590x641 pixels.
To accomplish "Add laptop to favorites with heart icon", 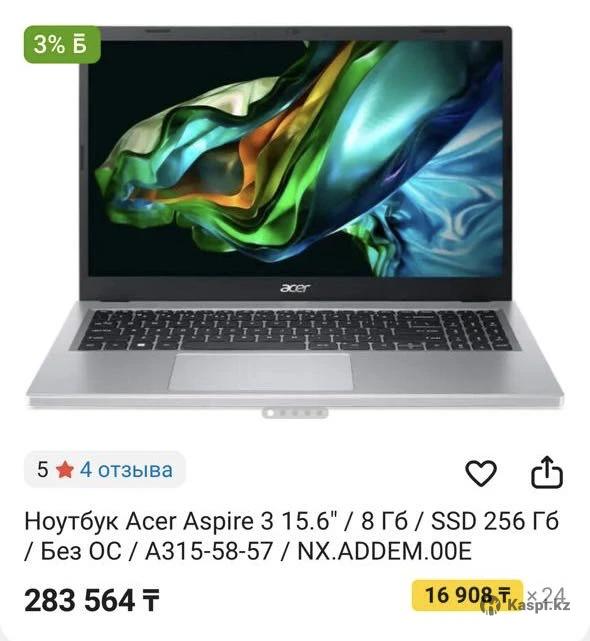I will pos(481,473).
